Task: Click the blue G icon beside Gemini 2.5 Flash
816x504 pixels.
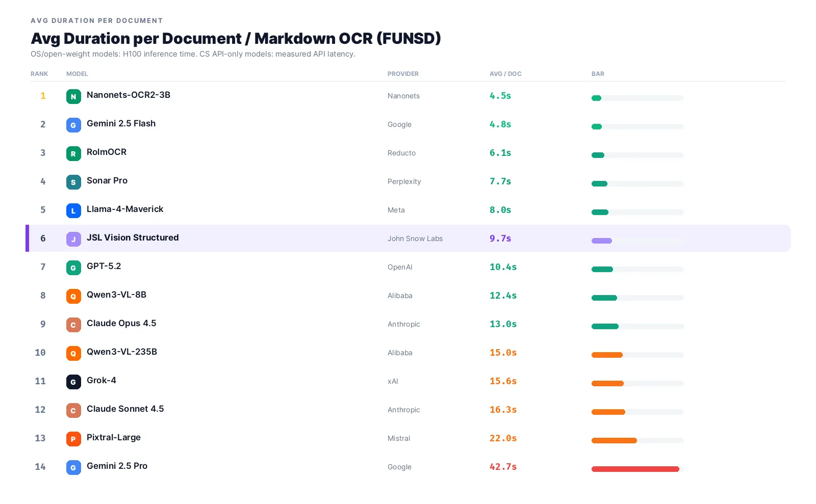Action: [x=73, y=125]
